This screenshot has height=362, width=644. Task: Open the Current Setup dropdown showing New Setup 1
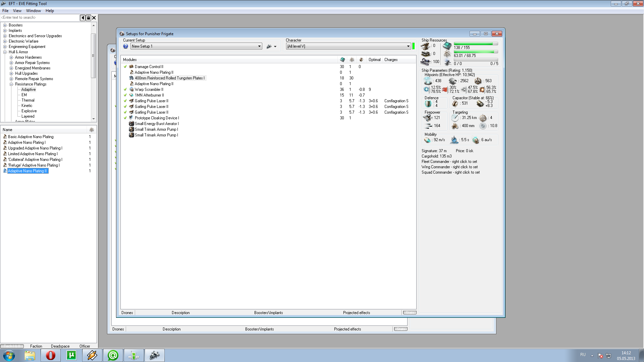pyautogui.click(x=196, y=46)
